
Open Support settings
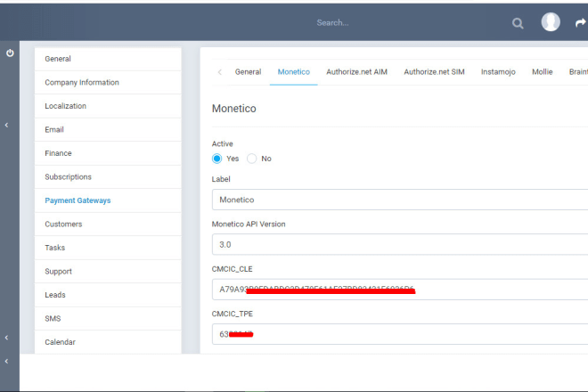coord(108,272)
